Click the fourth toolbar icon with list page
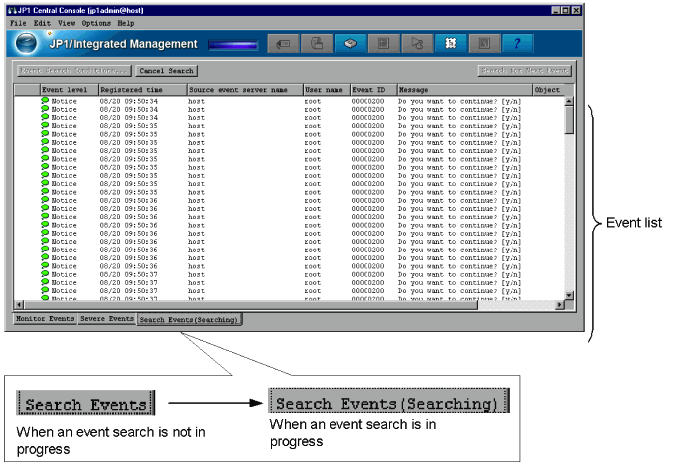 coord(382,44)
